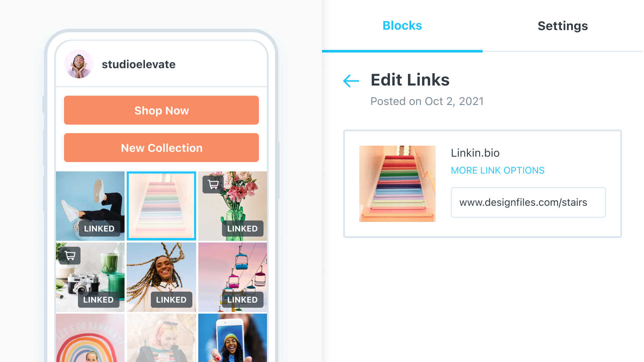
Task: Click the shopping cart icon on flowers photo
Action: [x=213, y=185]
